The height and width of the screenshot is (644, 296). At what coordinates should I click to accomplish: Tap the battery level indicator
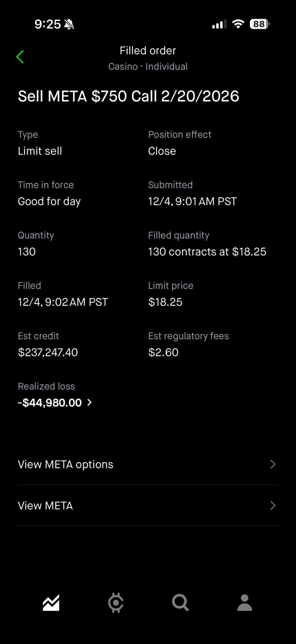pyautogui.click(x=259, y=24)
